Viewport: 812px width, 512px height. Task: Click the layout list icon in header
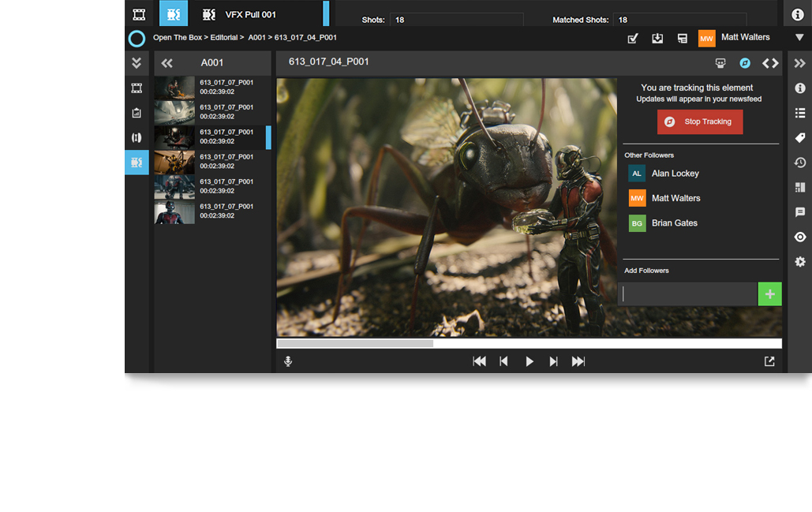coord(683,39)
